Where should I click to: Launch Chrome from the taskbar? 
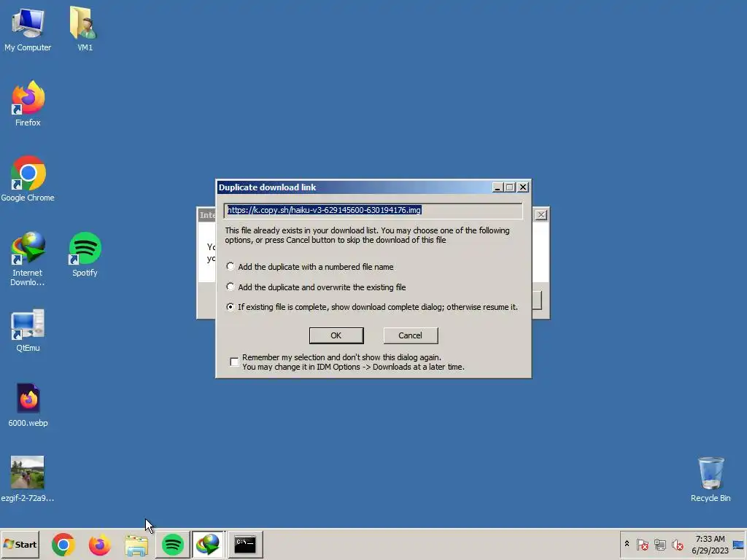[x=63, y=544]
